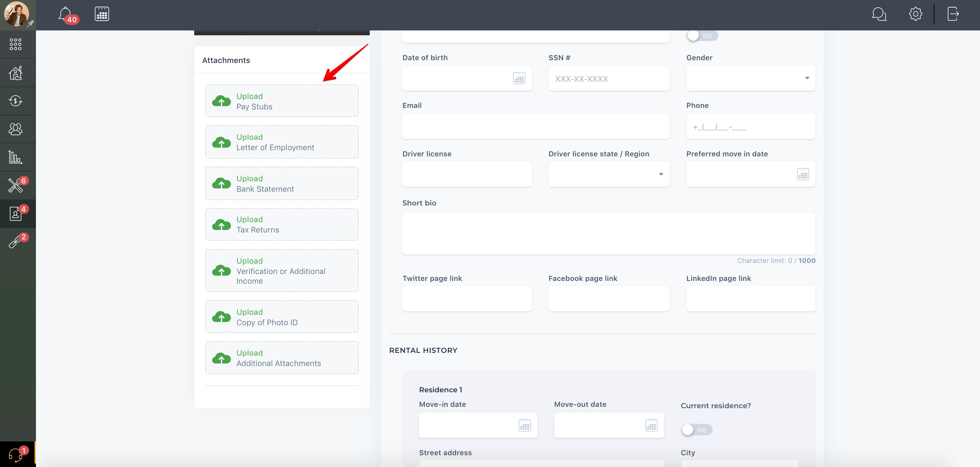980x467 pixels.
Task: Click the Tax Returns upload cloud icon
Action: click(222, 225)
